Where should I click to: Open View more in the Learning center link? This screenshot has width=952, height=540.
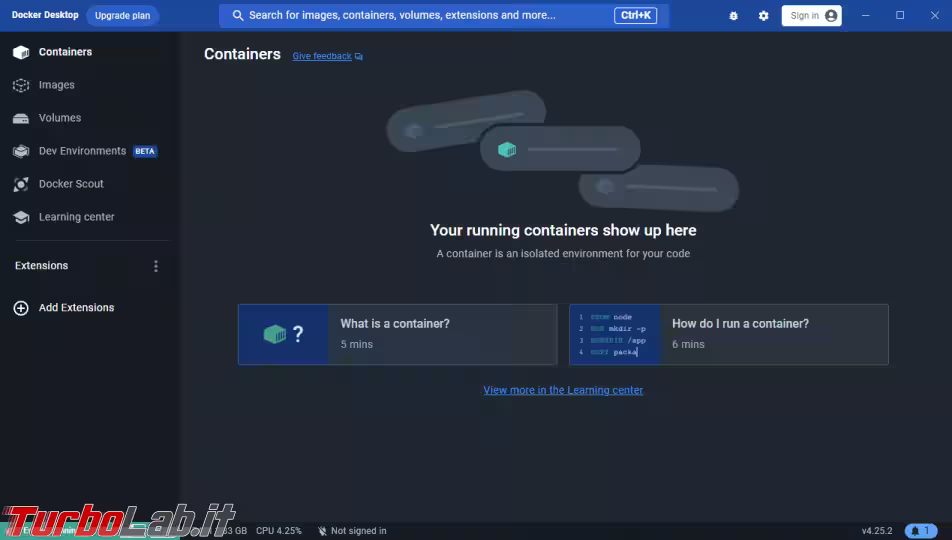point(563,390)
